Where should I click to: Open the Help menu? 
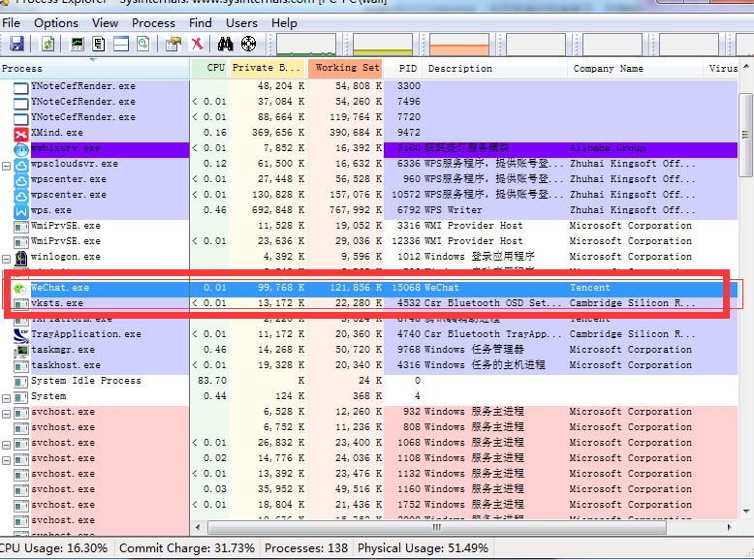click(284, 23)
